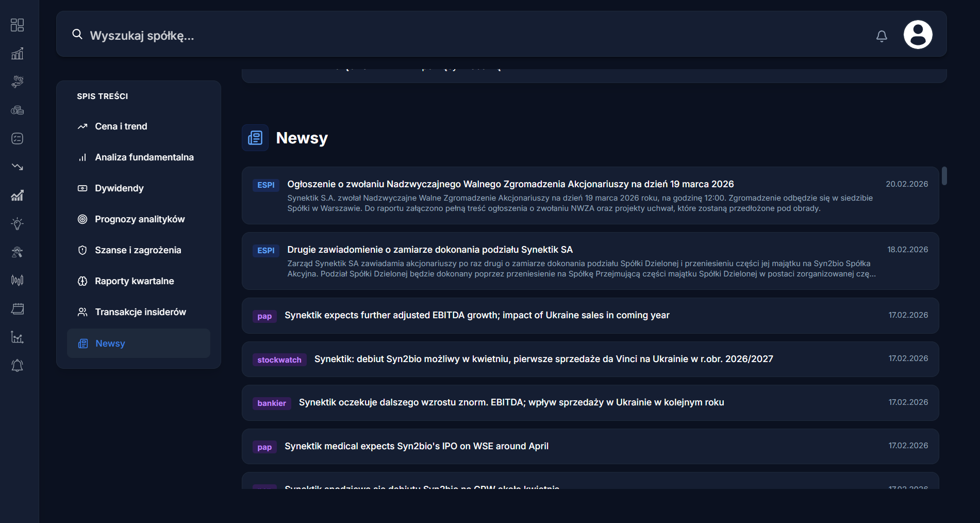Go to Cena i trend section
The width and height of the screenshot is (980, 523).
coord(121,126)
